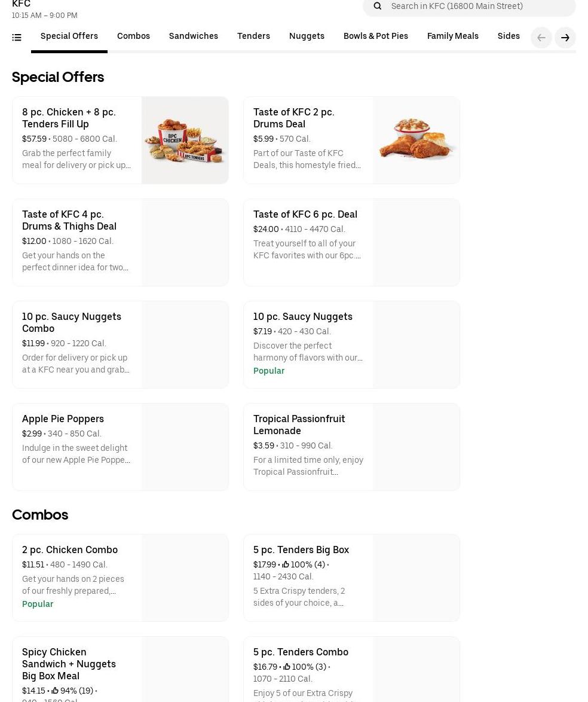Select the Family Meals tab
The height and width of the screenshot is (702, 588).
(452, 36)
